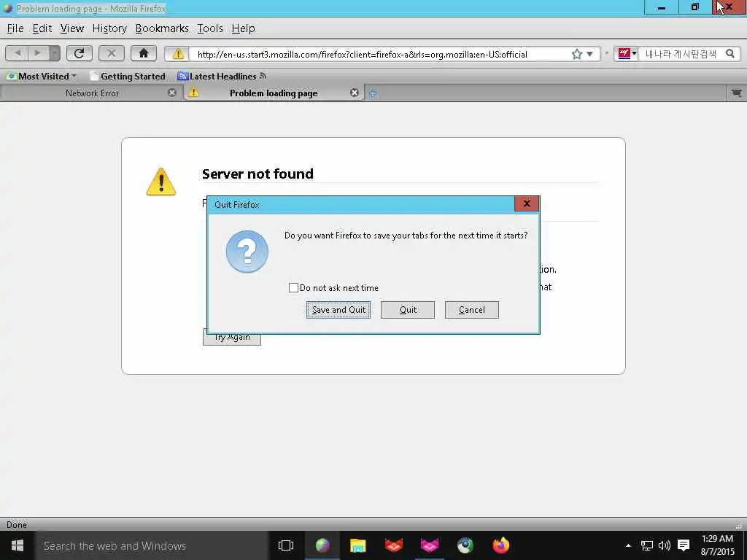The image size is (747, 560).
Task: Open the File menu
Action: (x=15, y=28)
